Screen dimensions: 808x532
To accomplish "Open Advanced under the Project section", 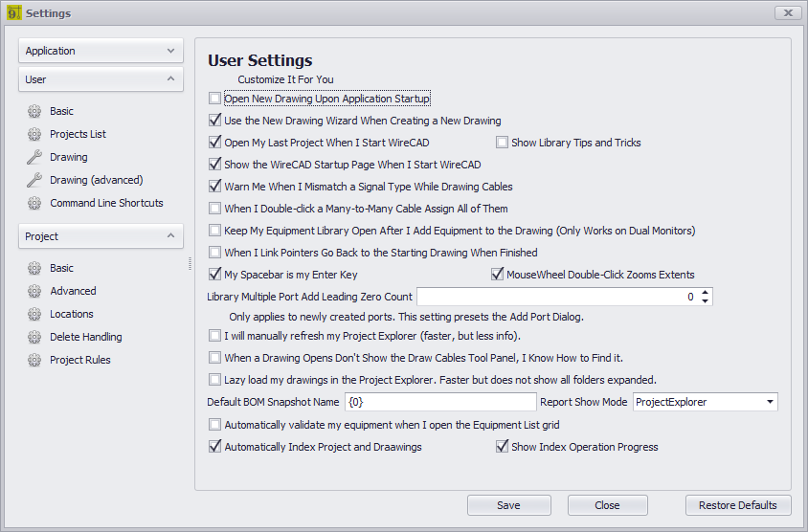I will click(73, 292).
